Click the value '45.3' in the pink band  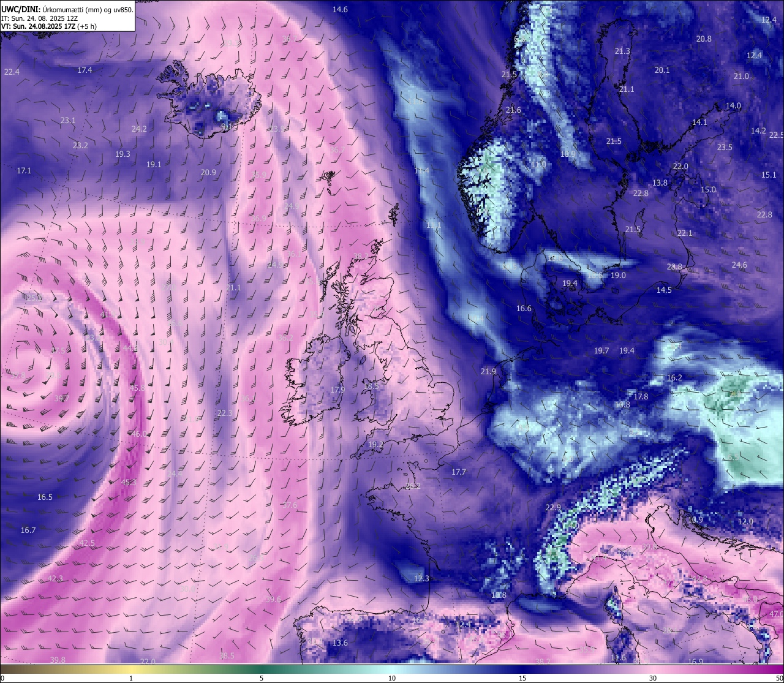(129, 483)
